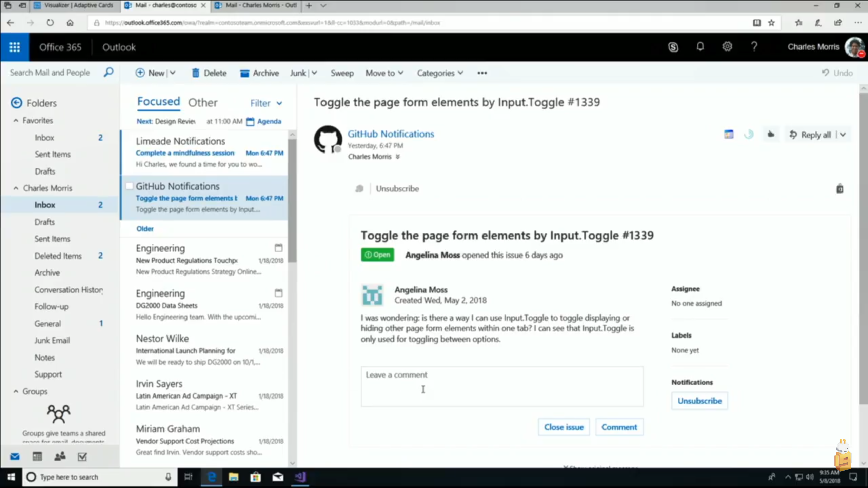The height and width of the screenshot is (488, 868).
Task: Switch to Tasks module in bottom navigation
Action: [x=82, y=456]
